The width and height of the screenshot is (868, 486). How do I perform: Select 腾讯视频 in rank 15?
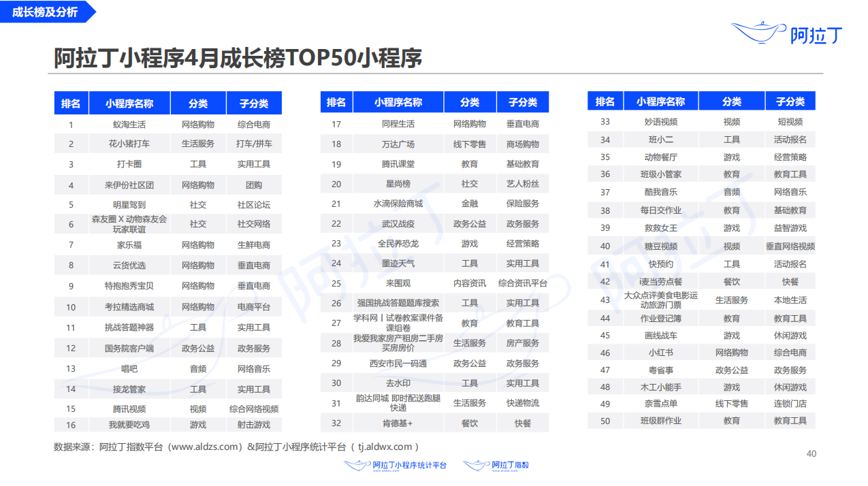pos(129,409)
